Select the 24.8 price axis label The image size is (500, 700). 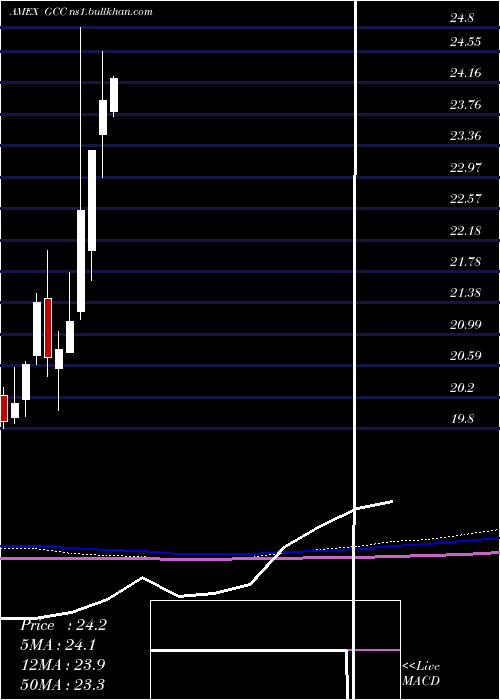tap(461, 18)
